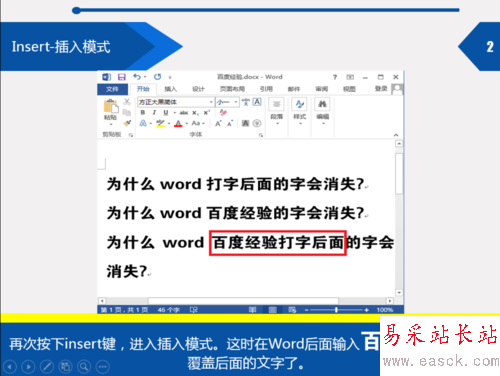The width and height of the screenshot is (500, 376).
Task: Apply the red font color
Action: [x=179, y=124]
